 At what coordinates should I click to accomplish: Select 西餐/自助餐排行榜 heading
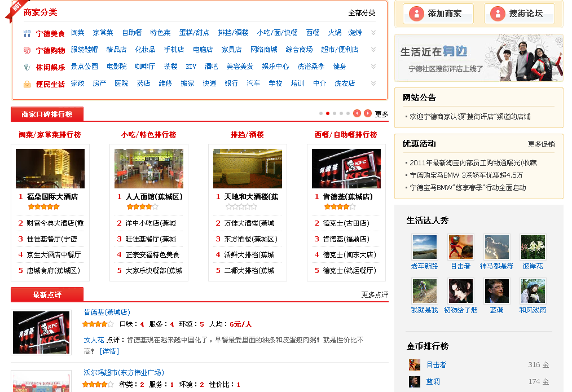(346, 135)
